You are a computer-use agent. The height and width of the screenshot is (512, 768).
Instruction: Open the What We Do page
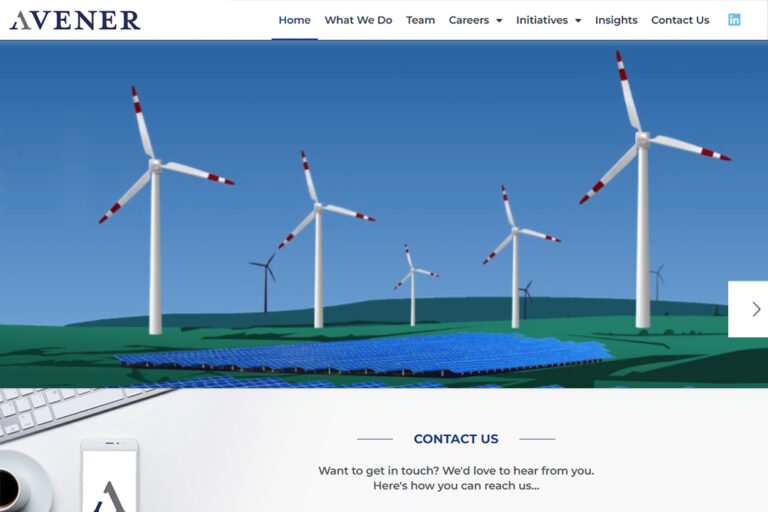pyautogui.click(x=358, y=20)
